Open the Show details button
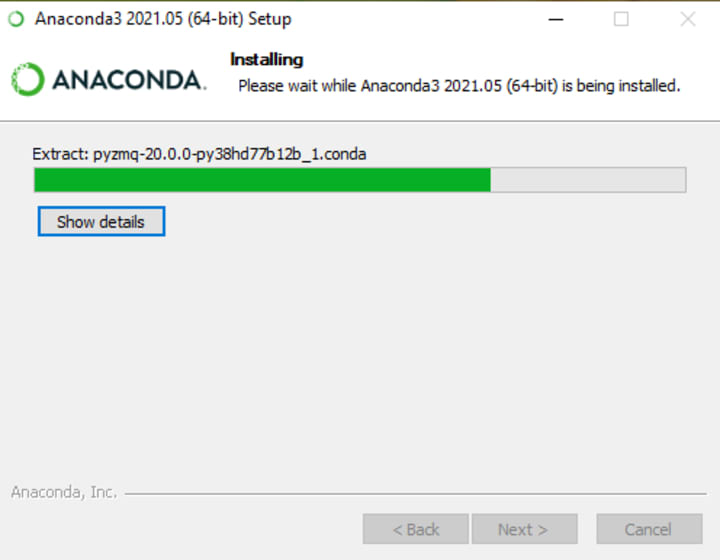The image size is (720, 560). click(101, 222)
